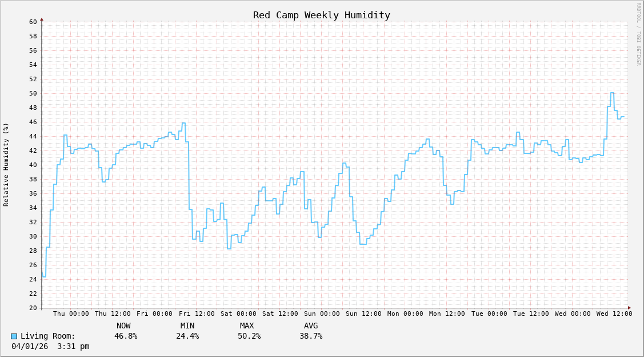Select the MIN value 24.4%
The height and width of the screenshot is (357, 644).
(x=187, y=336)
